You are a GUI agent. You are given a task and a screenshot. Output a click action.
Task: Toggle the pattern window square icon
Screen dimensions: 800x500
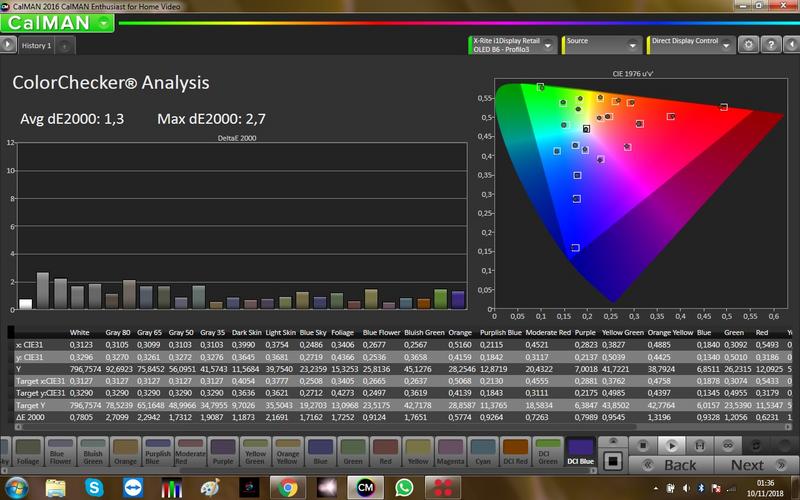613,461
